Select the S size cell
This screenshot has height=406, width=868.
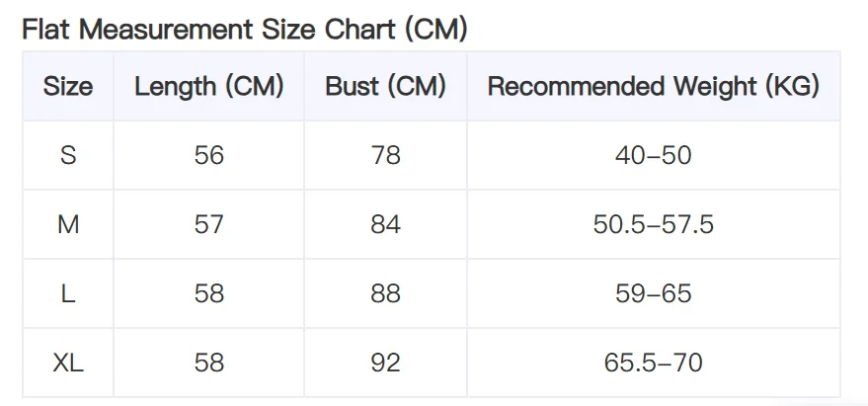tap(68, 155)
